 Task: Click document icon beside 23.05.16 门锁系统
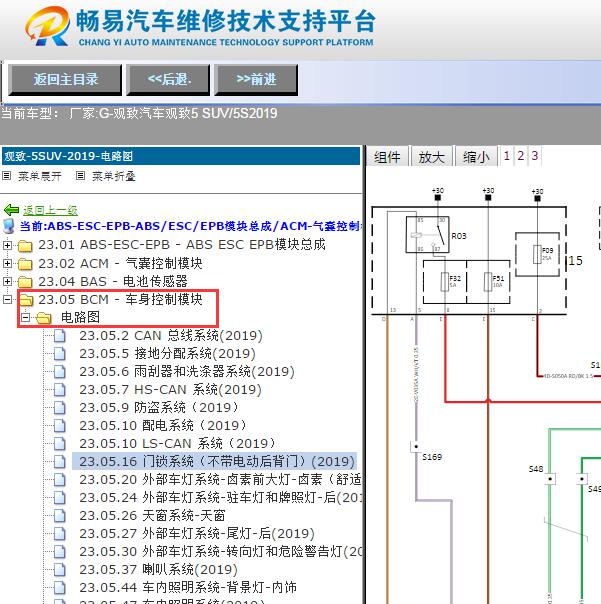click(x=60, y=461)
